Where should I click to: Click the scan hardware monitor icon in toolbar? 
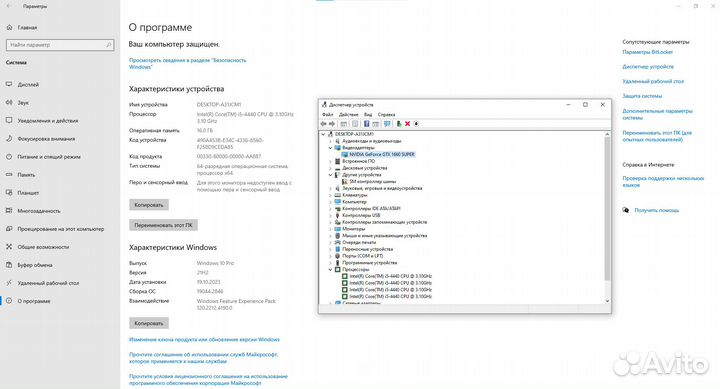click(x=387, y=124)
